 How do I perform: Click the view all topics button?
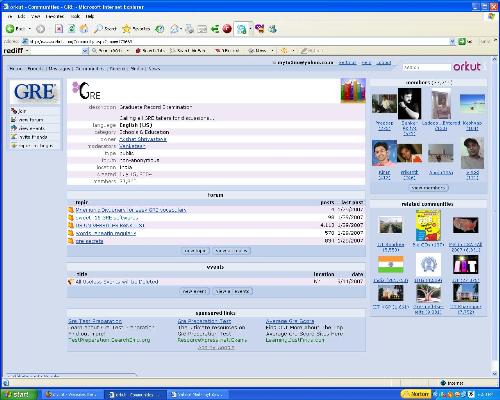point(231,251)
